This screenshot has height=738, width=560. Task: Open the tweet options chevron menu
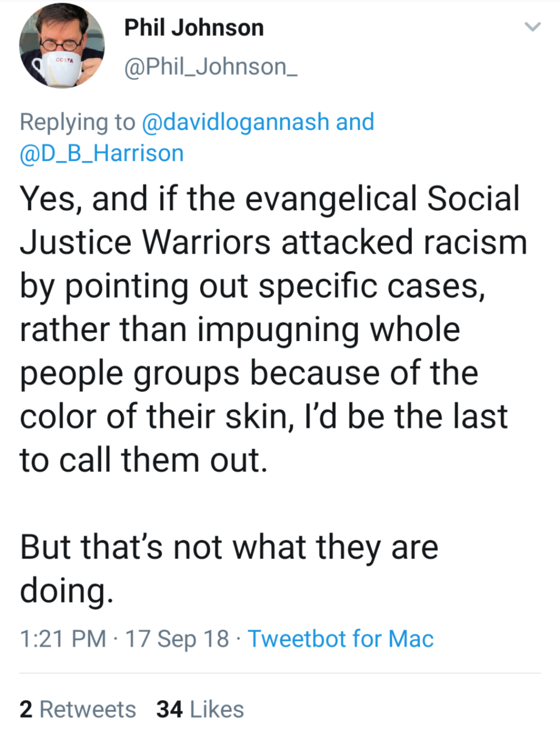532,27
